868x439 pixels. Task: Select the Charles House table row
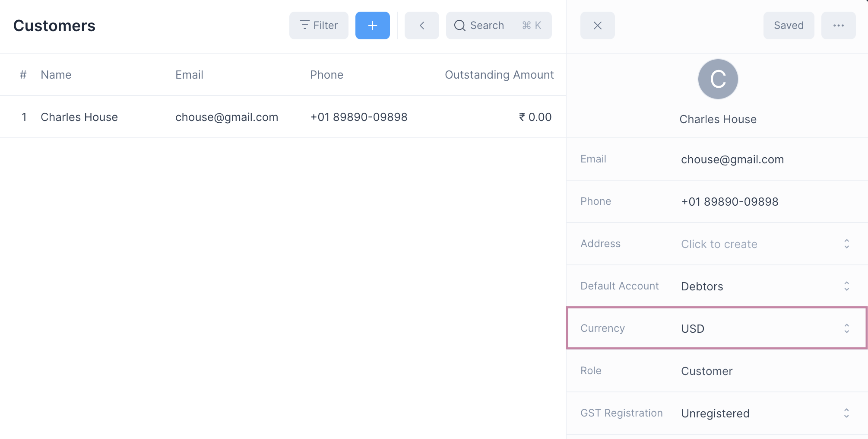pyautogui.click(x=79, y=117)
